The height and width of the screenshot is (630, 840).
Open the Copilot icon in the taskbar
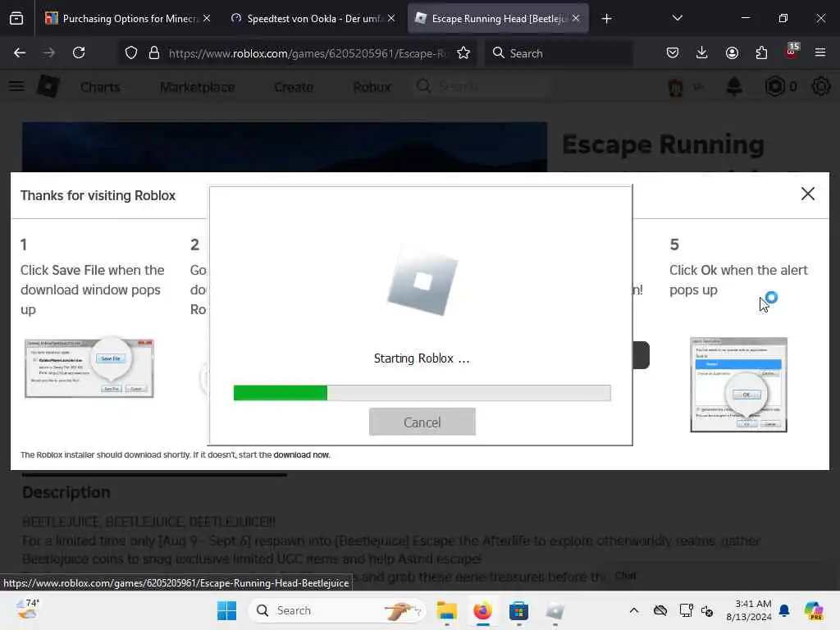pos(814,610)
